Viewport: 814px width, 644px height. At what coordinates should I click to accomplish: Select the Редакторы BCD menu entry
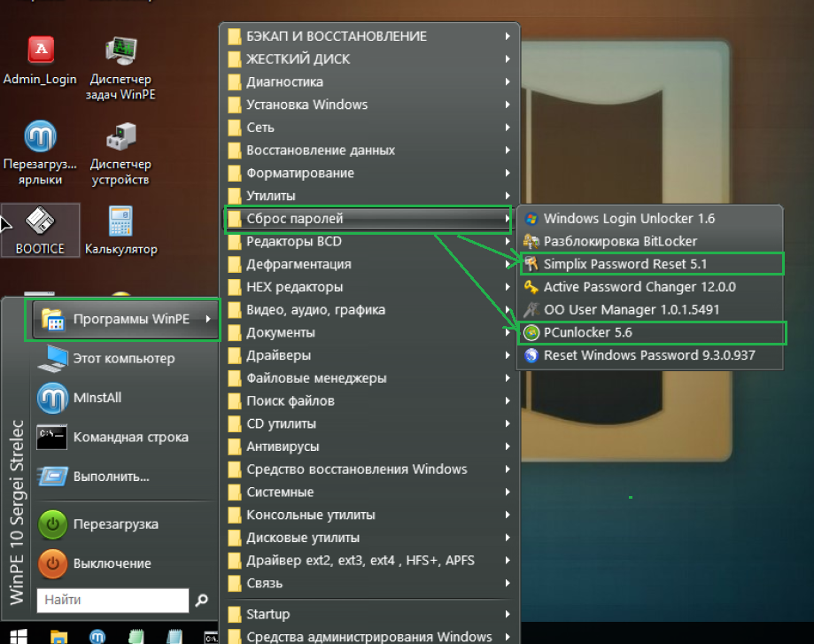(x=369, y=242)
